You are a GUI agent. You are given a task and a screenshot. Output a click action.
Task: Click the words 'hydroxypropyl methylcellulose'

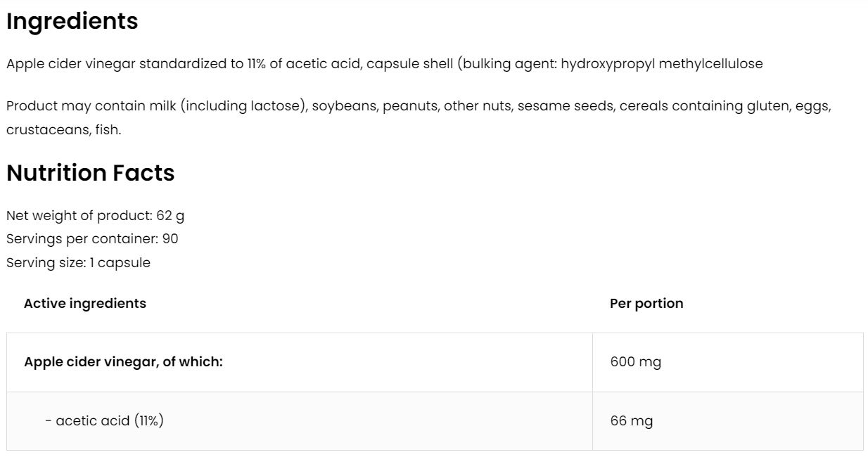pyautogui.click(x=661, y=64)
